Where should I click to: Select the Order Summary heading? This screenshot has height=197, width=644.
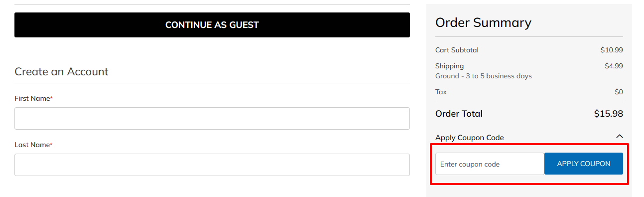tap(483, 22)
